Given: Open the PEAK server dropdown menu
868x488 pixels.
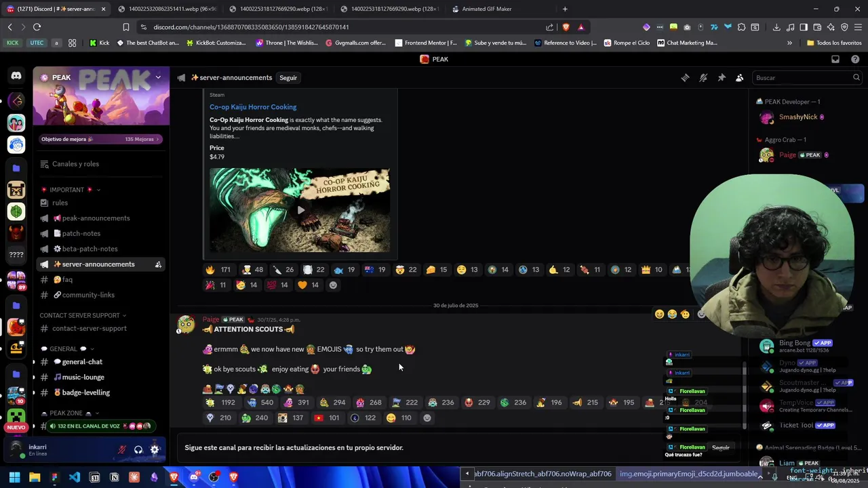Looking at the screenshot, I should [x=158, y=77].
